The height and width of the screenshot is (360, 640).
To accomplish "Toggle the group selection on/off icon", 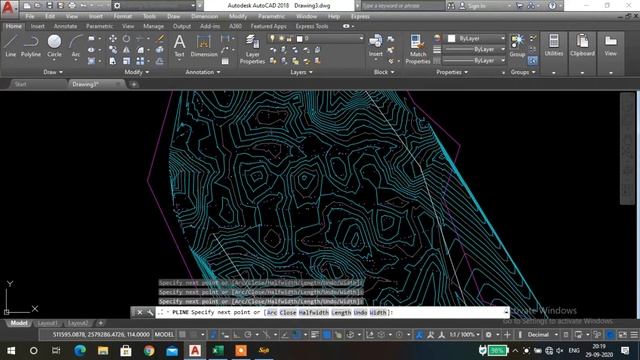I will [x=533, y=61].
